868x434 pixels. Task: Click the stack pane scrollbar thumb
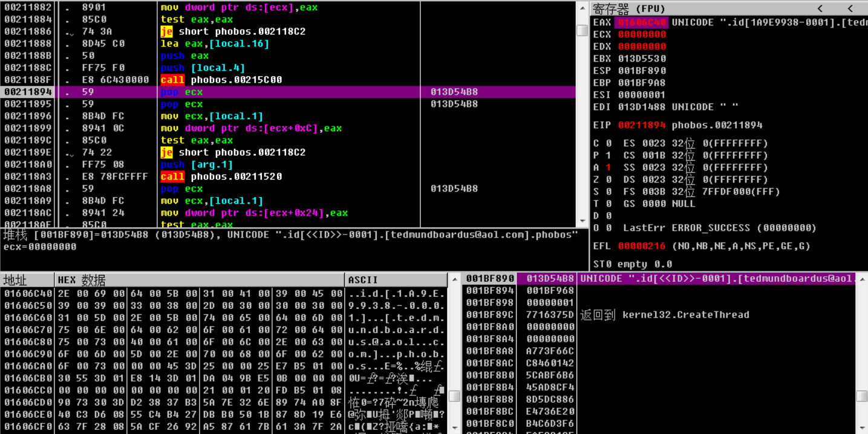click(862, 396)
